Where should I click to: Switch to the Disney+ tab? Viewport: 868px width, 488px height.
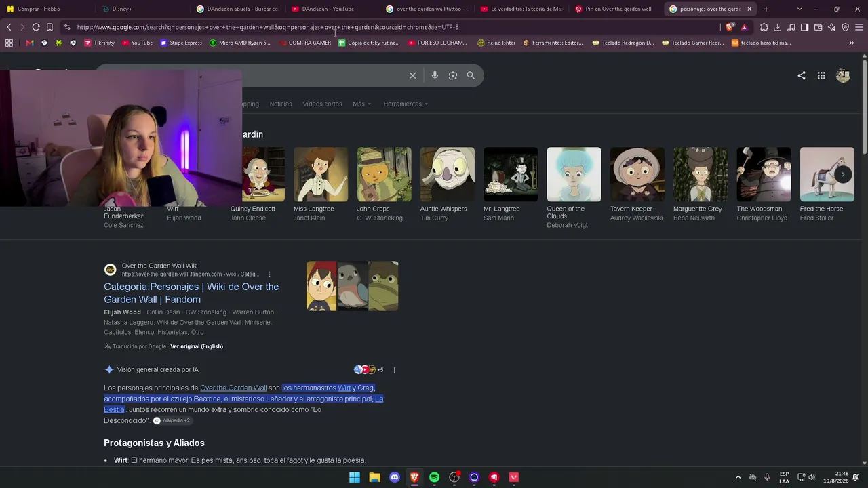142,9
